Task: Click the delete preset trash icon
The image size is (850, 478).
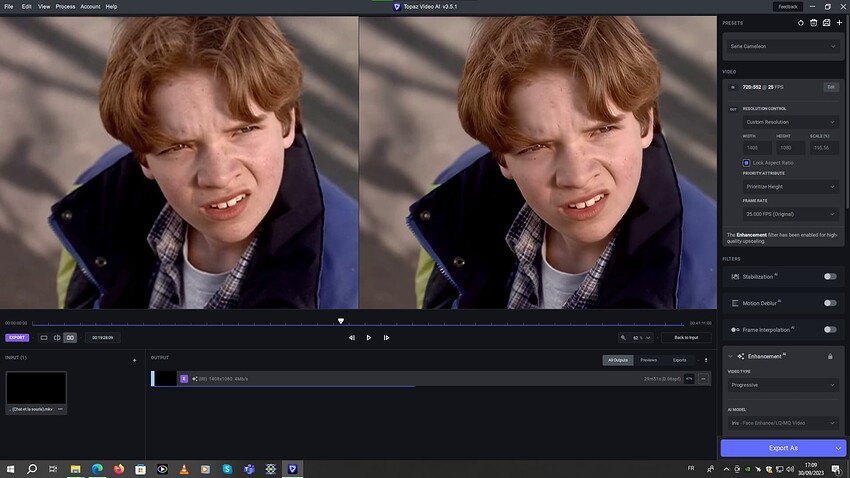Action: (x=813, y=23)
